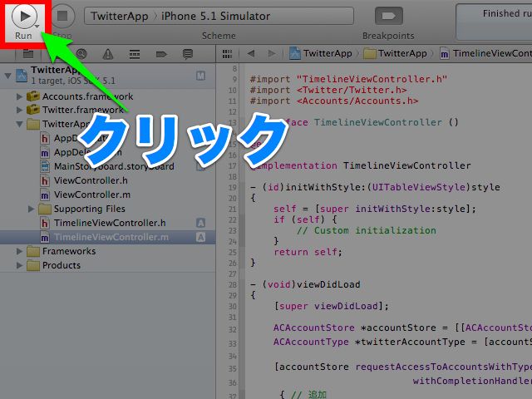Click the Finished running status display
This screenshot has height=399, width=532.
coord(494,22)
